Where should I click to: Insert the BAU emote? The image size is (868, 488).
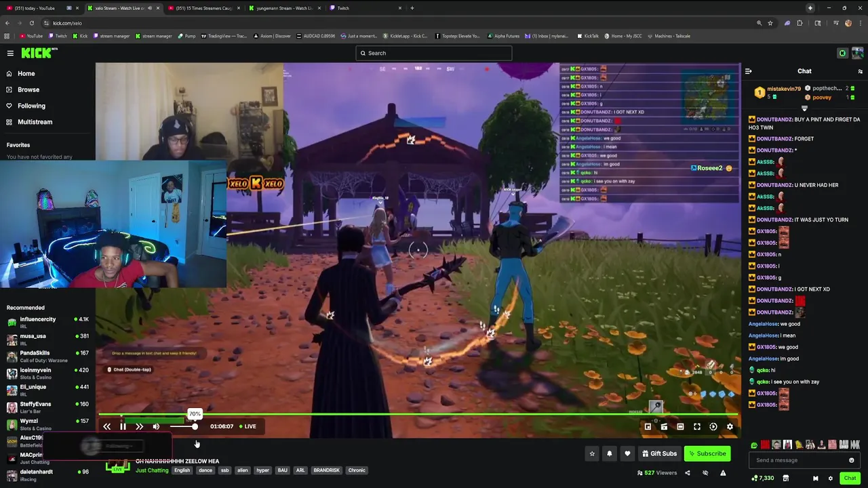[844, 445]
